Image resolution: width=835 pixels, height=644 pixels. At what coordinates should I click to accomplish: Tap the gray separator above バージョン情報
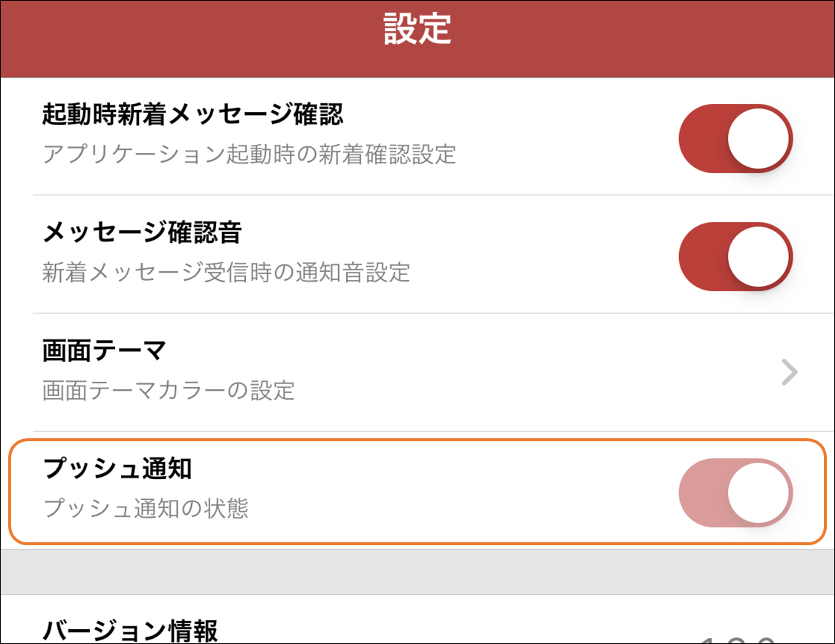point(417,572)
